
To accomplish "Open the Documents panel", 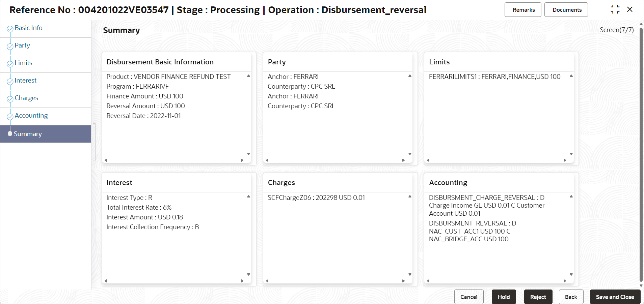I will coord(566,10).
